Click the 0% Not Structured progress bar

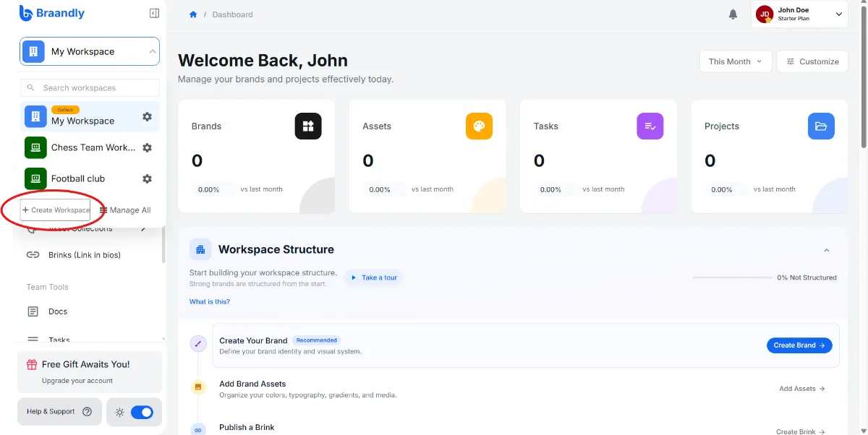(x=731, y=277)
